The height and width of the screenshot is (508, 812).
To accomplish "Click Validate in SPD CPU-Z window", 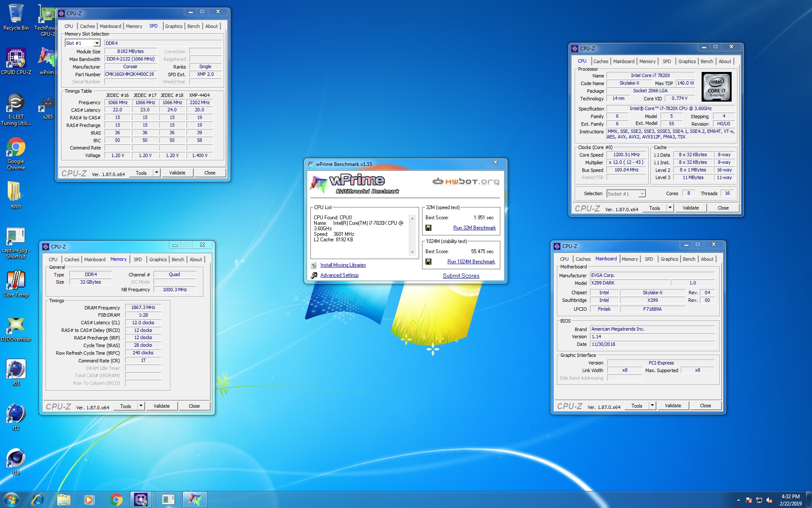I will pos(177,173).
